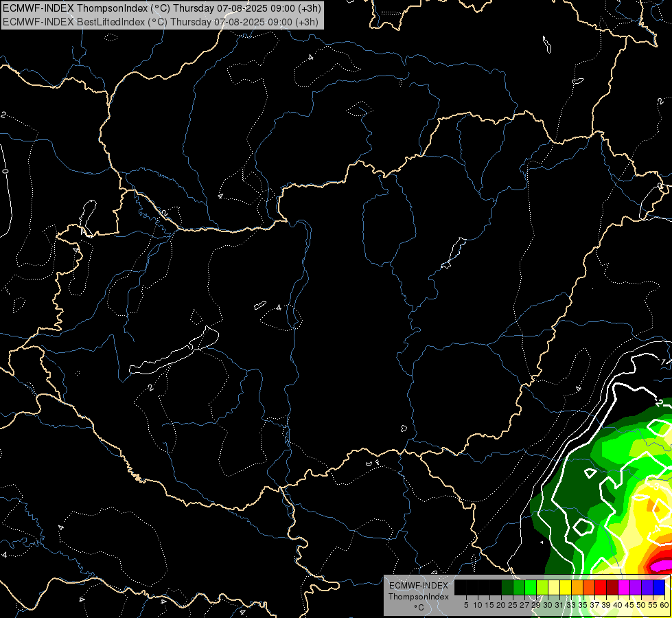
Task: Select the magenta 40–45 legend swatch
Action: [624, 588]
